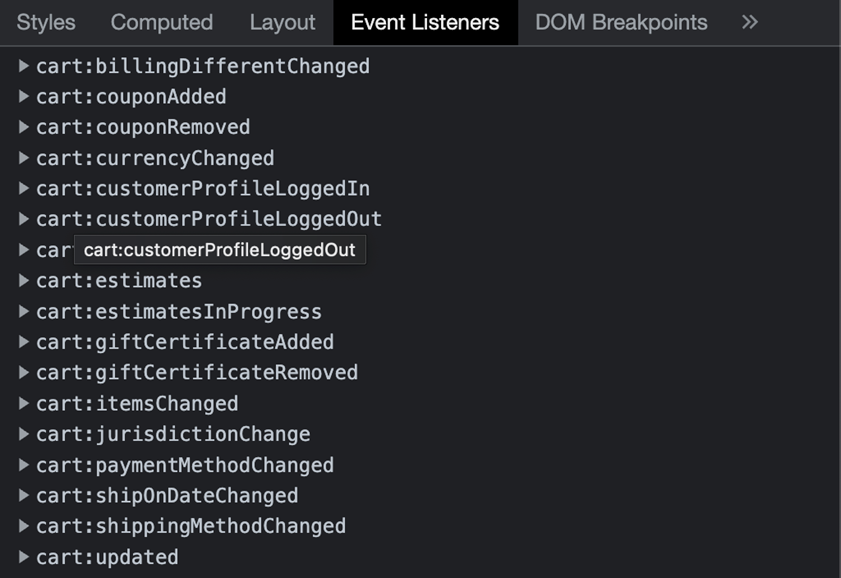Image resolution: width=841 pixels, height=578 pixels.
Task: Expand the cart:couponAdded disclosure triangle
Action: (x=24, y=97)
